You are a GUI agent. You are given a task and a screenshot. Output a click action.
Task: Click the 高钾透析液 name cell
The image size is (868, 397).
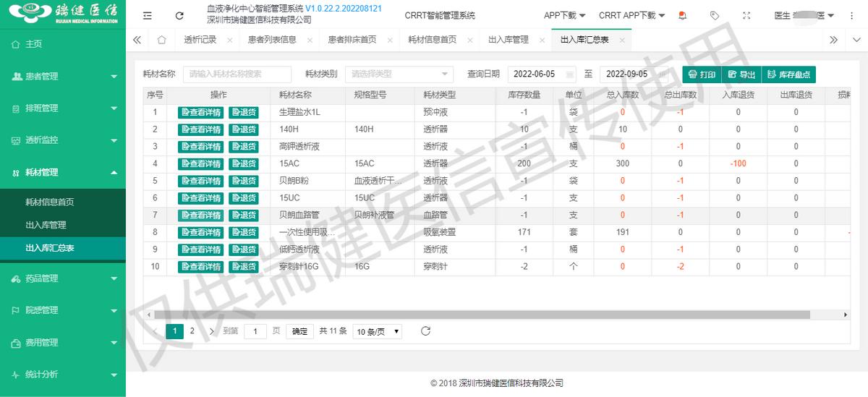point(309,146)
